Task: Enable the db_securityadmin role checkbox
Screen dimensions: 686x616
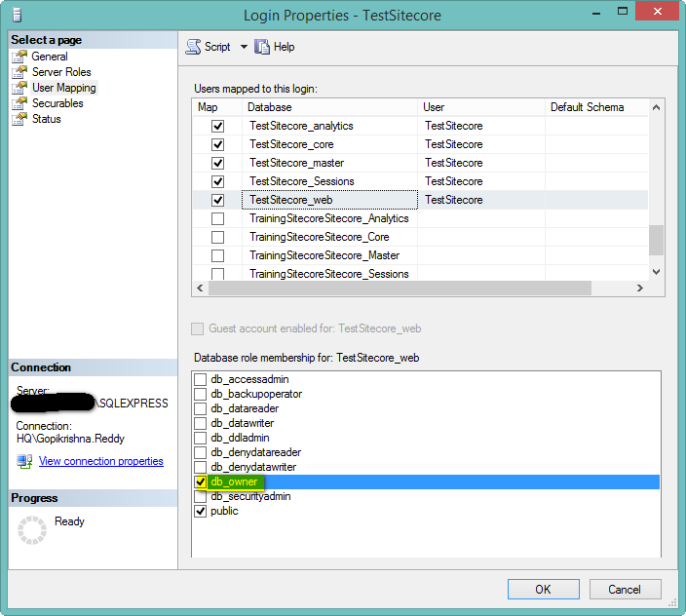Action: pos(200,496)
